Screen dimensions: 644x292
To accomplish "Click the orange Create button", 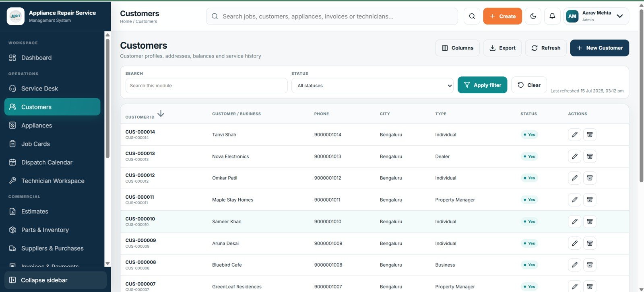I will click(502, 16).
